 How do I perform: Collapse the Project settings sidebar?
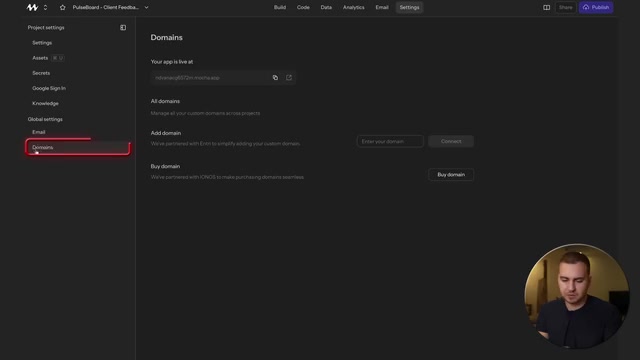(123, 27)
